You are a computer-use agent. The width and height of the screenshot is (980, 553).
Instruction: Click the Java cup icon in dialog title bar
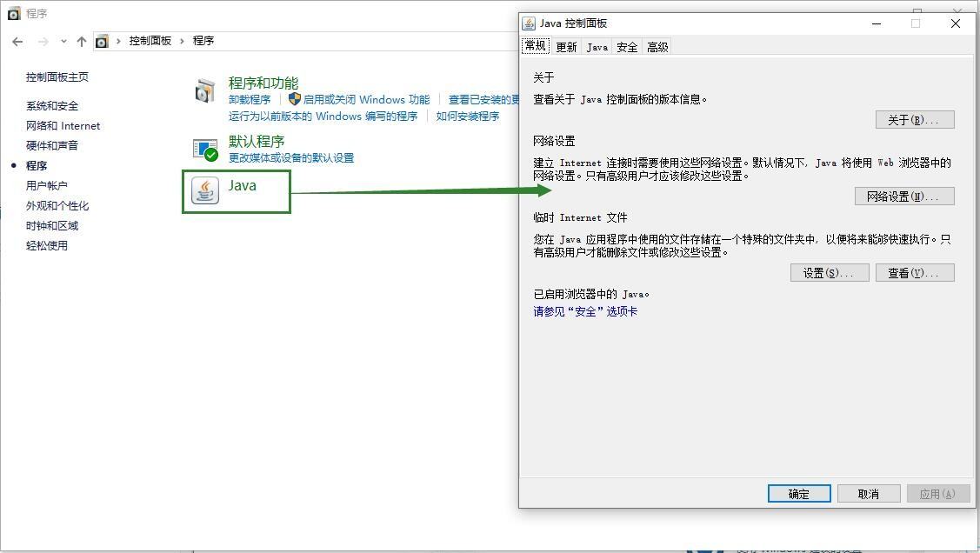pos(529,23)
